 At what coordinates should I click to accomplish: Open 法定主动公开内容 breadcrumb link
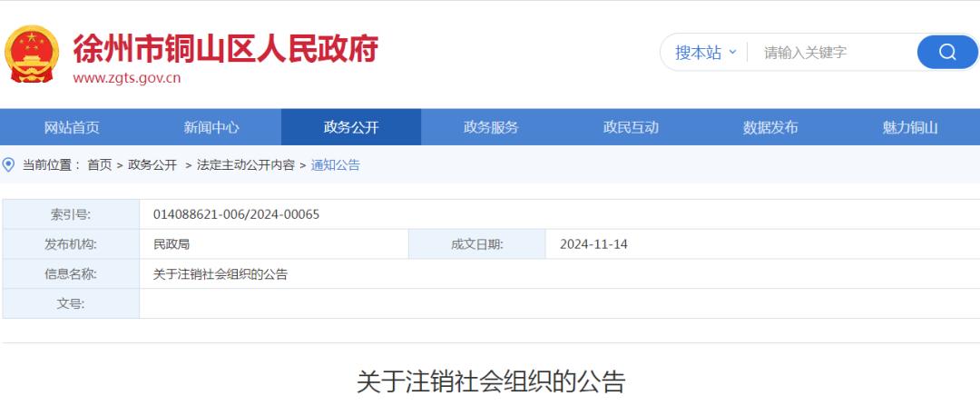(246, 164)
